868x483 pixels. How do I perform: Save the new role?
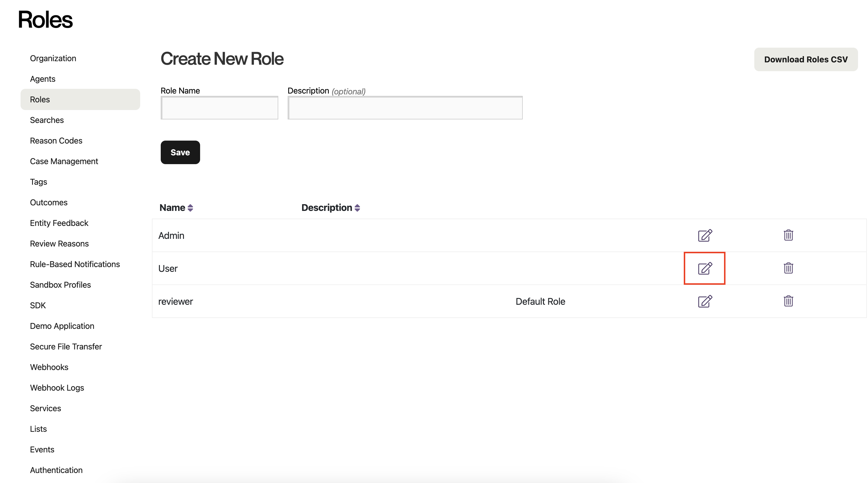tap(180, 152)
